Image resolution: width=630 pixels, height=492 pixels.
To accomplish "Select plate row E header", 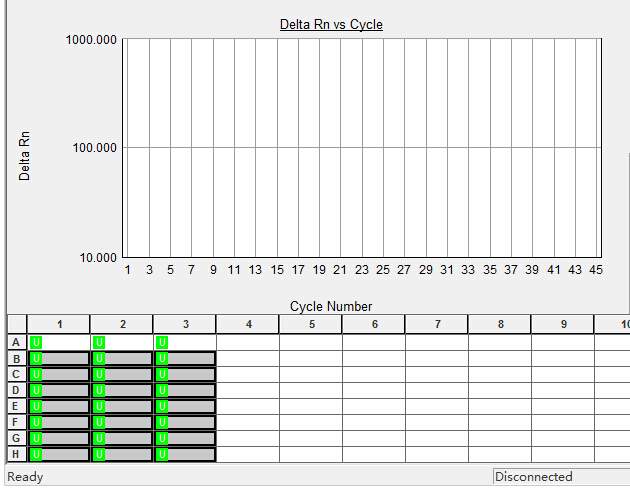I will click(17, 406).
